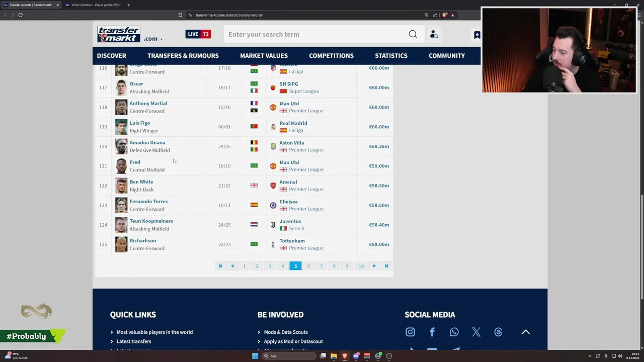Click the Serie A league link
The width and height of the screenshot is (644, 362).
tap(296, 228)
